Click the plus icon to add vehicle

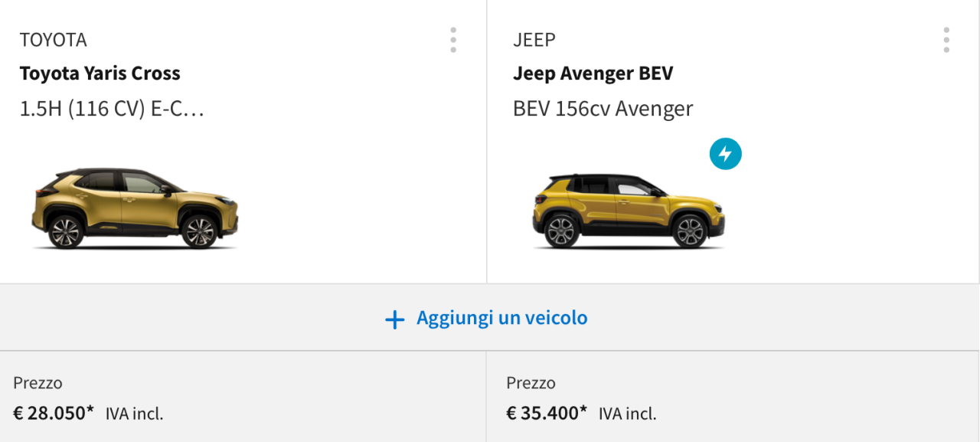click(394, 319)
